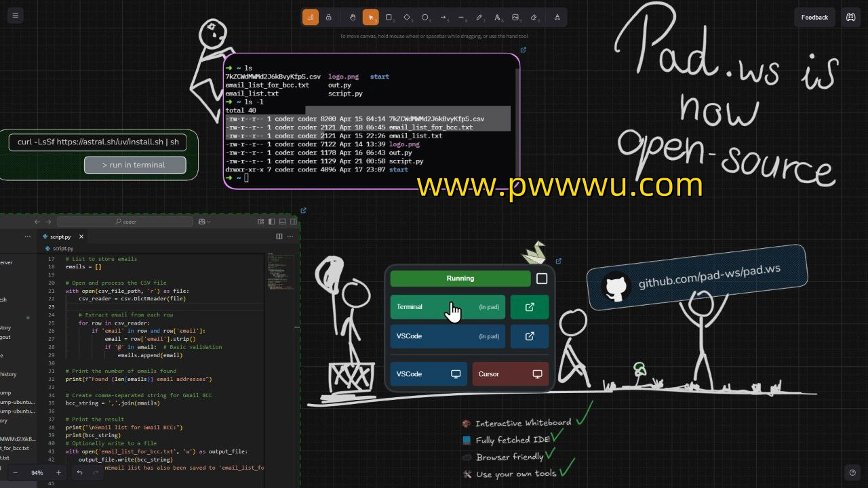Select the script.py editor tab

[x=61, y=237]
